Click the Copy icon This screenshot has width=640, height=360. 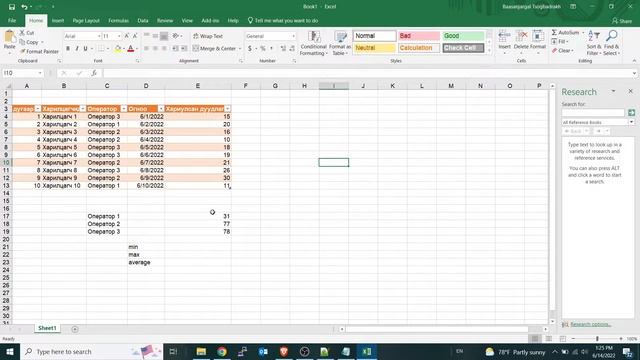tap(22, 42)
